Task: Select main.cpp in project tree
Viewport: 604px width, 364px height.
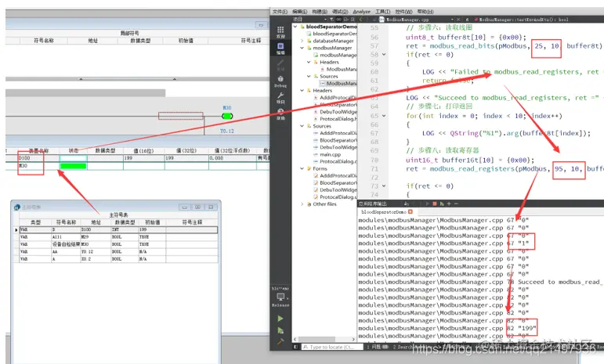Action: click(x=330, y=154)
